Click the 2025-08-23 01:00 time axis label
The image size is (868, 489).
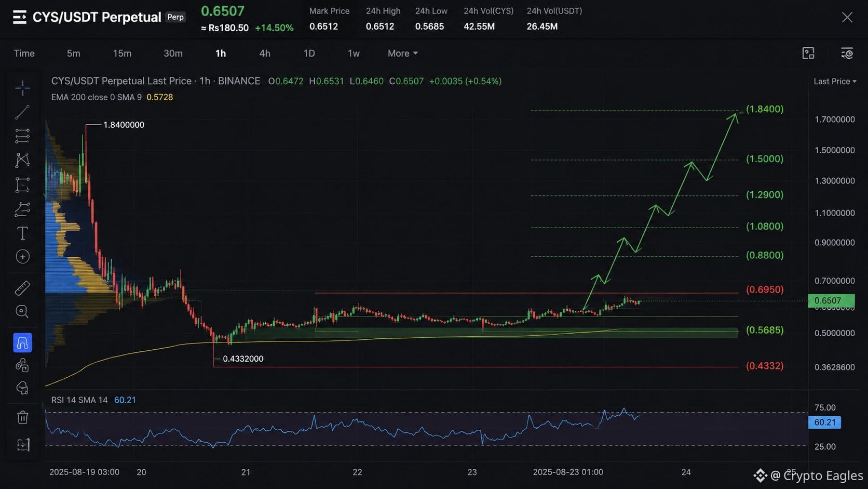tap(568, 472)
